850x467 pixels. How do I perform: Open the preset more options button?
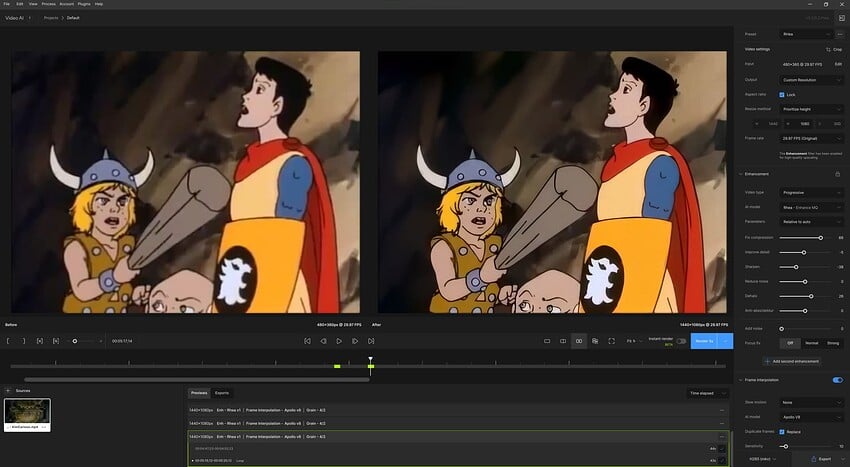click(x=840, y=34)
